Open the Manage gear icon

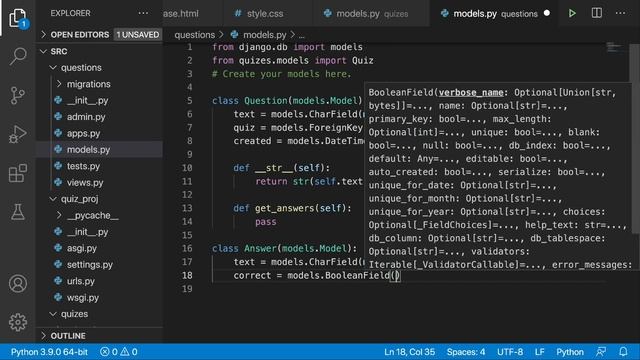coord(18,322)
